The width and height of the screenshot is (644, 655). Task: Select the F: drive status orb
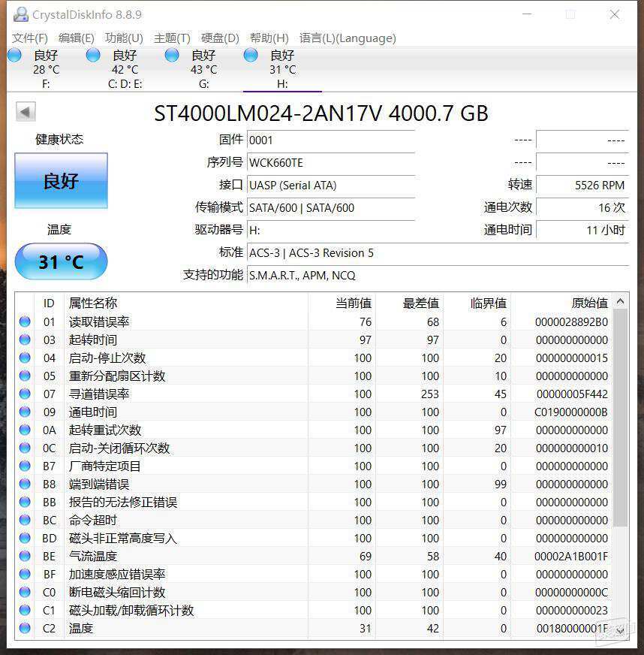coord(14,55)
